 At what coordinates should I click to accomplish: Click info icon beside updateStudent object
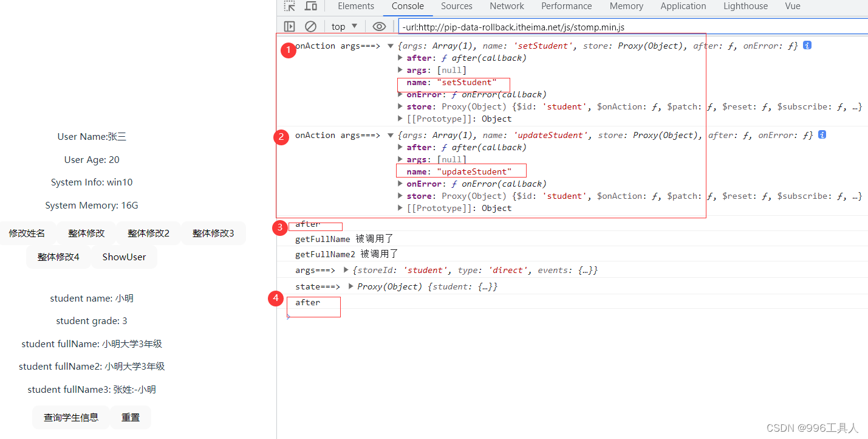coord(822,134)
